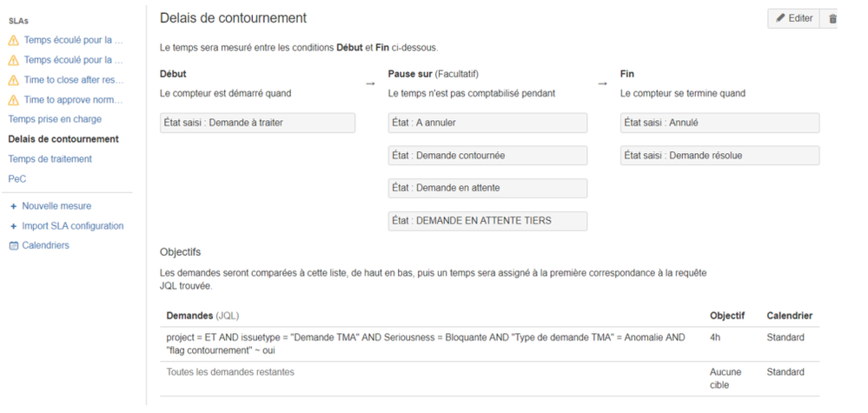The height and width of the screenshot is (413, 868).
Task: Select the 'État : Demande contournée' pause condition
Action: (487, 156)
